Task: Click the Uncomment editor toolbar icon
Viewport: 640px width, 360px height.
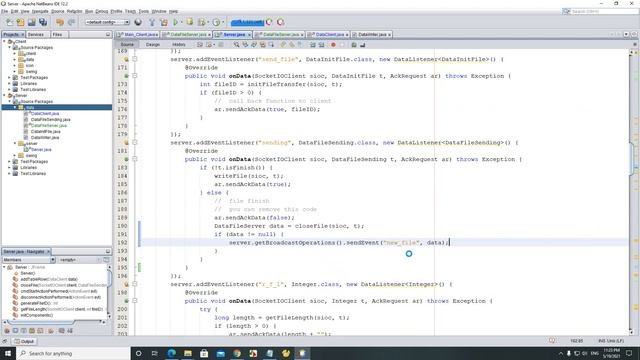Action: 362,44
